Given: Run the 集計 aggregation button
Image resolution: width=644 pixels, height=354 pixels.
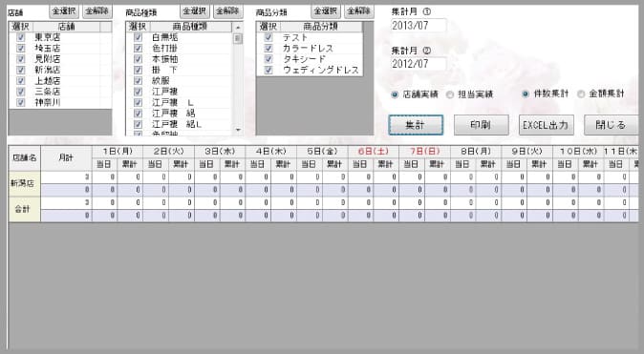Looking at the screenshot, I should (x=416, y=125).
